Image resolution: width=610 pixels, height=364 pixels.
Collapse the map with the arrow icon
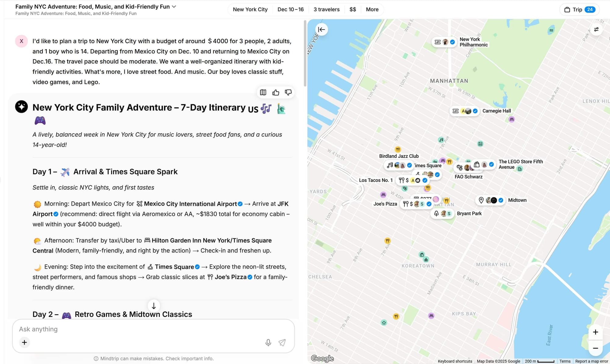321,30
